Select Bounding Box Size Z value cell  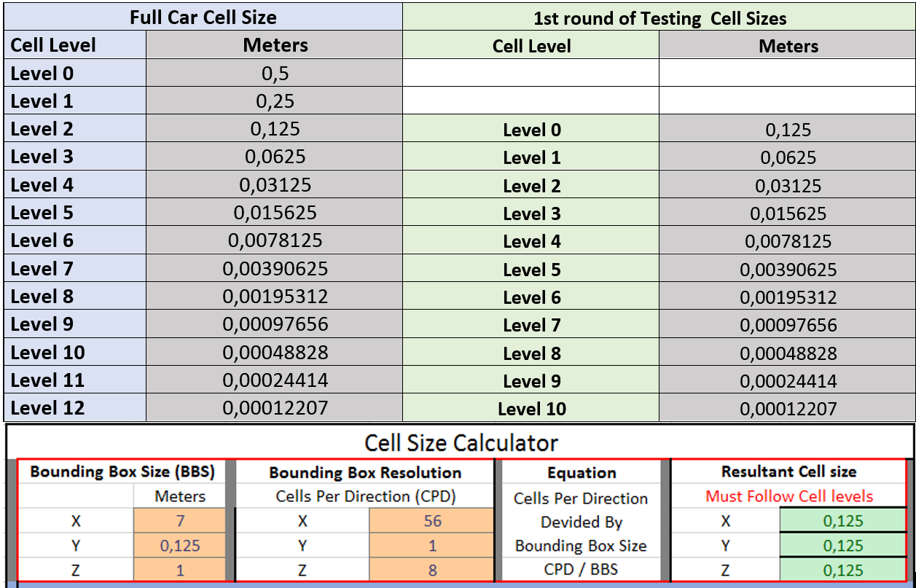(x=181, y=571)
